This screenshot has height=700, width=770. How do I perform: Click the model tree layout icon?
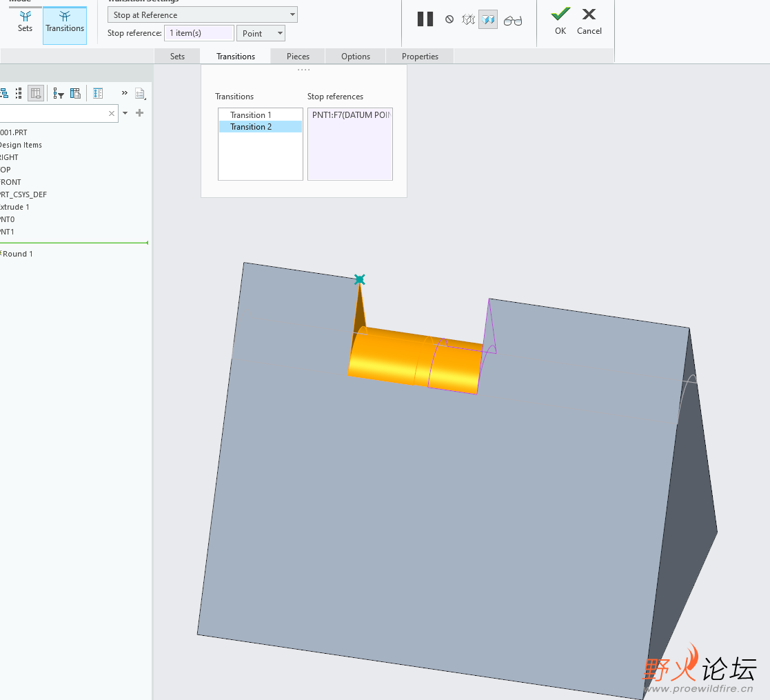(4, 93)
